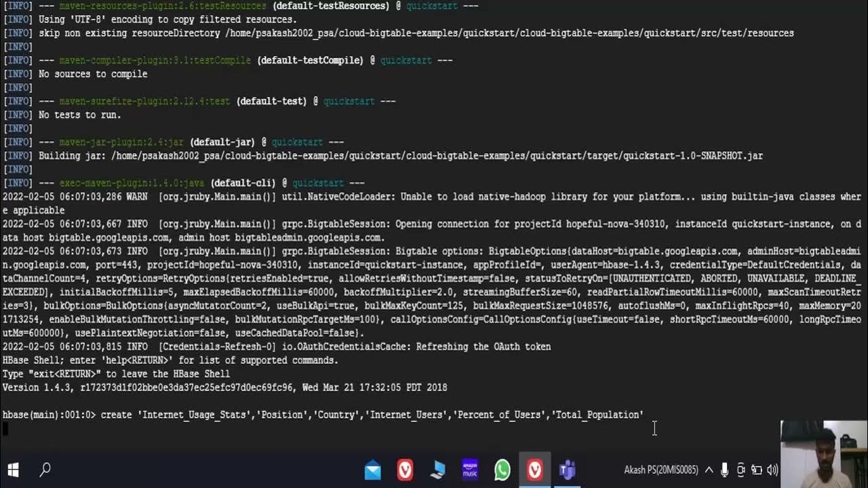Click the volume speaker tray icon
Image resolution: width=868 pixels, height=488 pixels.
772,470
